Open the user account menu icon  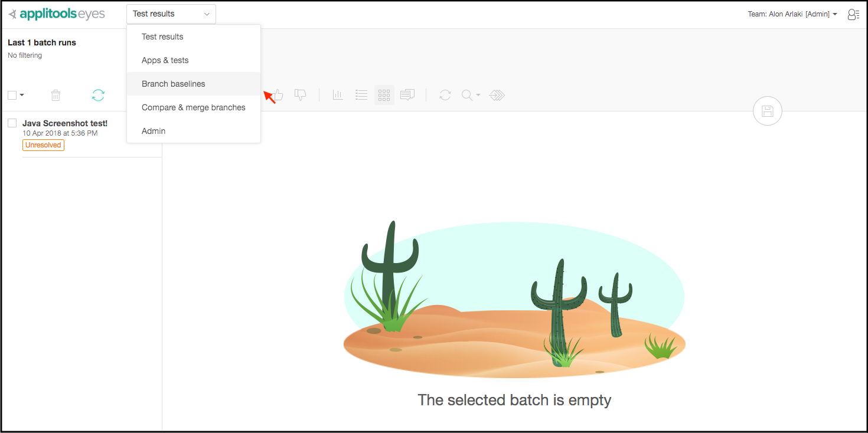tap(853, 14)
